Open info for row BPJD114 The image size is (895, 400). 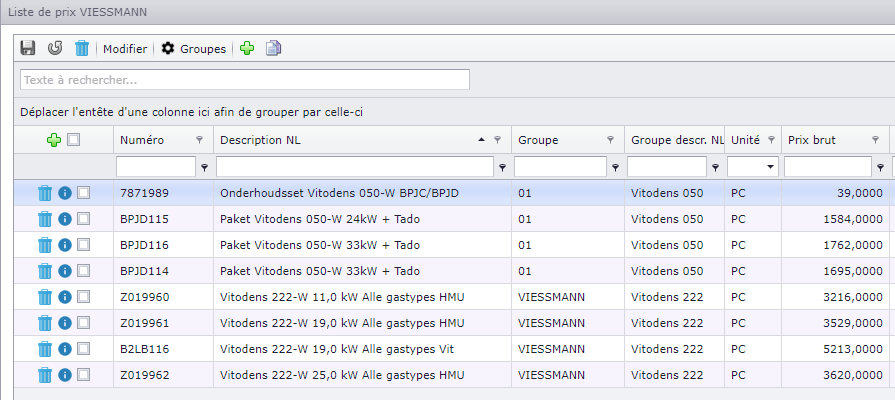click(x=65, y=271)
